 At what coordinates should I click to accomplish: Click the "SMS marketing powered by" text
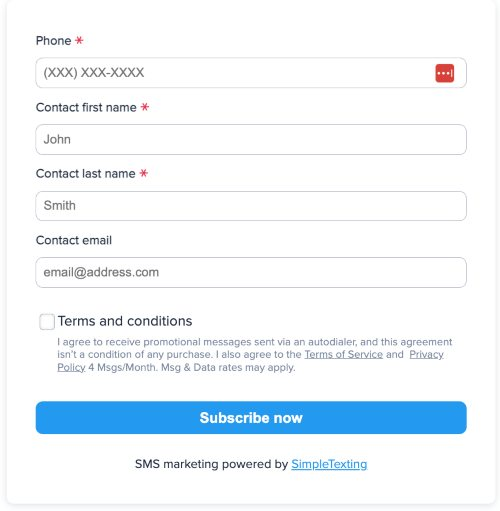coord(211,464)
